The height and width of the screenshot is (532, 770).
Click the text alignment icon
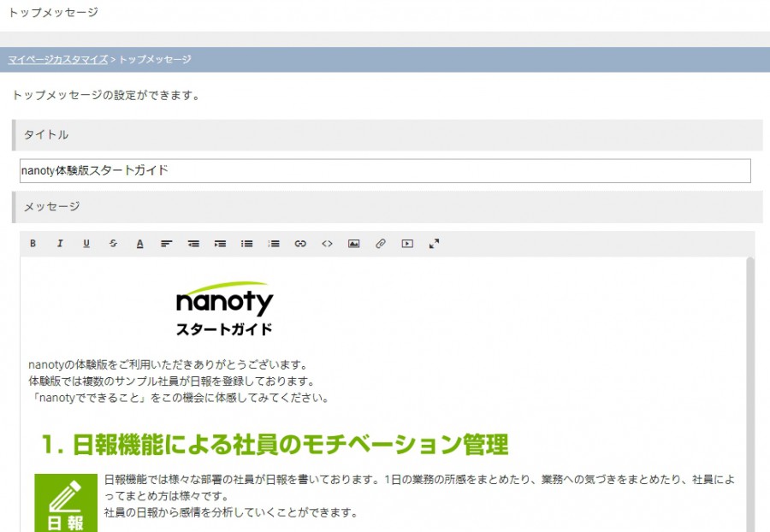167,244
